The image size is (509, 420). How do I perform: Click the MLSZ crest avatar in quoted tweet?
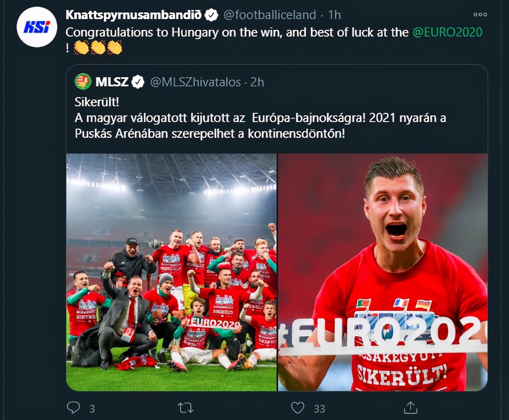(x=83, y=82)
